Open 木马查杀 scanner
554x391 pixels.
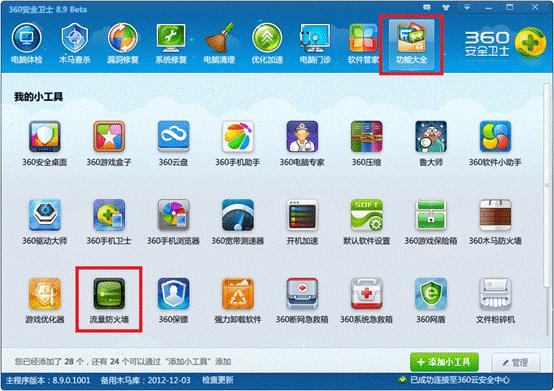[x=75, y=43]
